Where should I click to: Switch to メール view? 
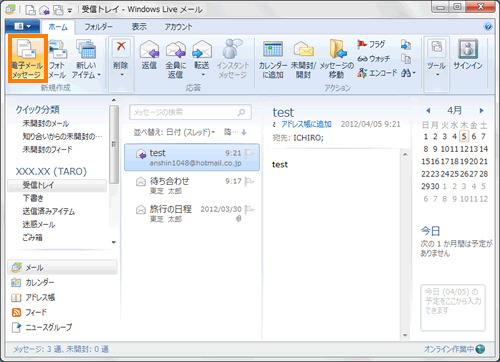(x=62, y=268)
